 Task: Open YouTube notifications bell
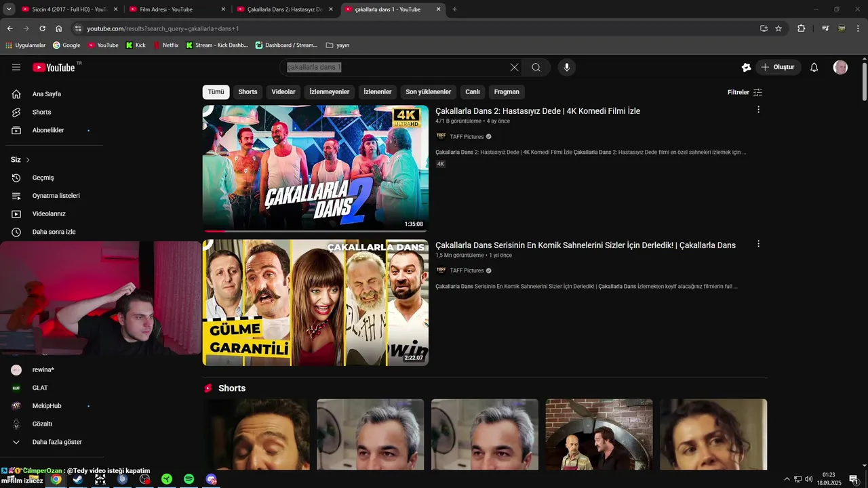(x=814, y=67)
